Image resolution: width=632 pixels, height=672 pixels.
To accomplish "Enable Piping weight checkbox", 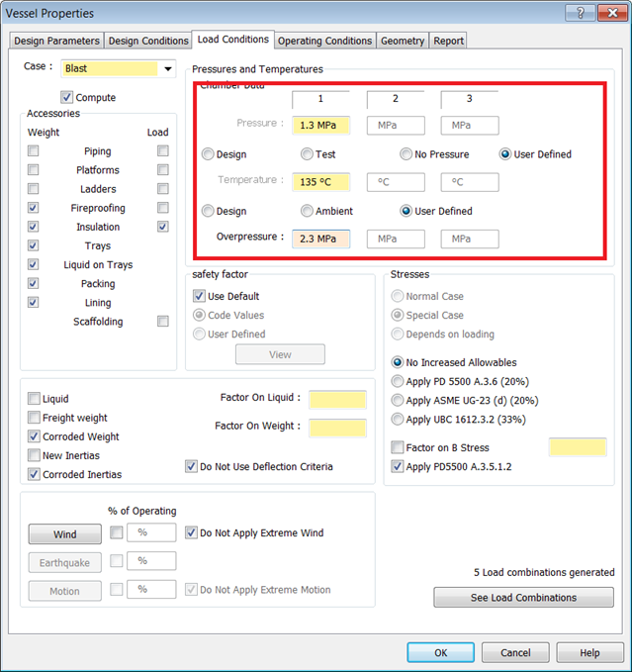I will [x=33, y=150].
